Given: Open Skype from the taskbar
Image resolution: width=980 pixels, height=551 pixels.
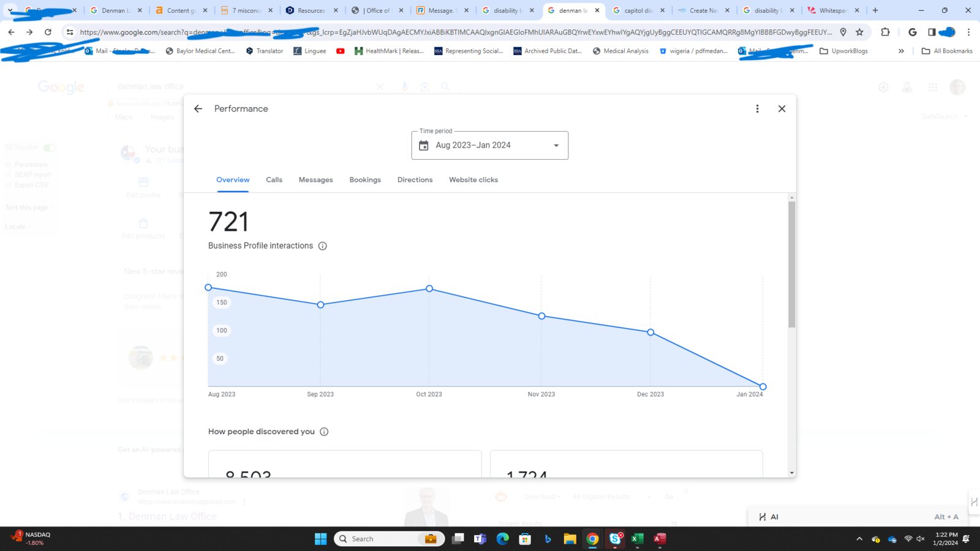Looking at the screenshot, I should tap(615, 539).
